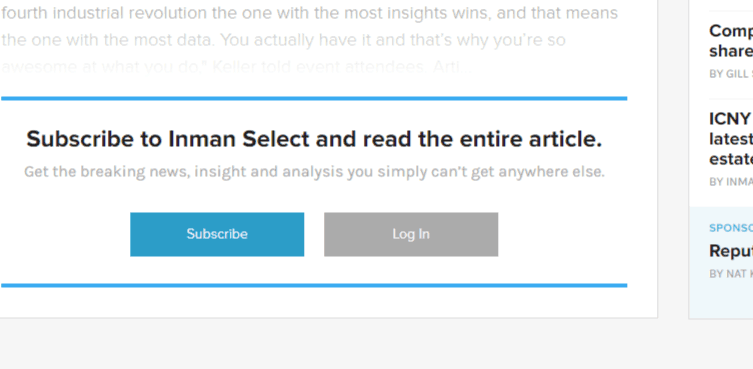Open the ICNY sidebar article headline
Viewport: 753px width, 369px height.
(x=731, y=139)
